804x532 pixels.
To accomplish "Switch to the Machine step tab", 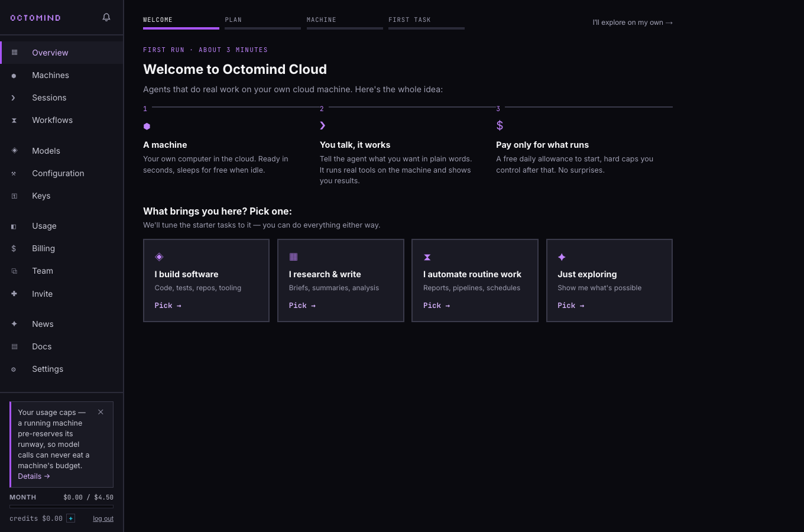I will (345, 22).
